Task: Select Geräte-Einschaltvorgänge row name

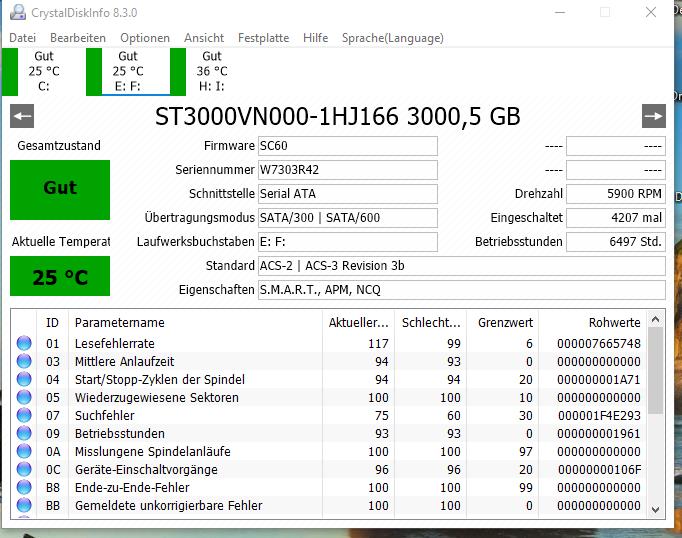Action: click(x=146, y=469)
